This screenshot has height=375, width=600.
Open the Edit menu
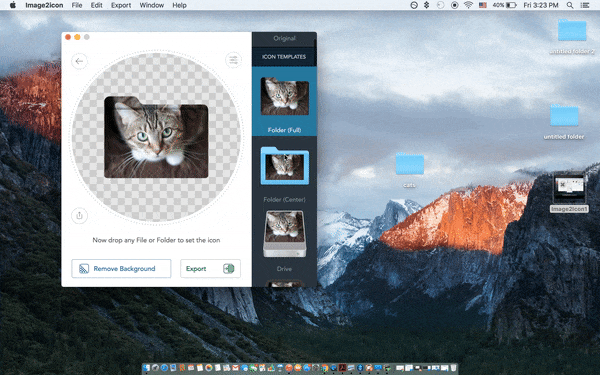[x=96, y=5]
